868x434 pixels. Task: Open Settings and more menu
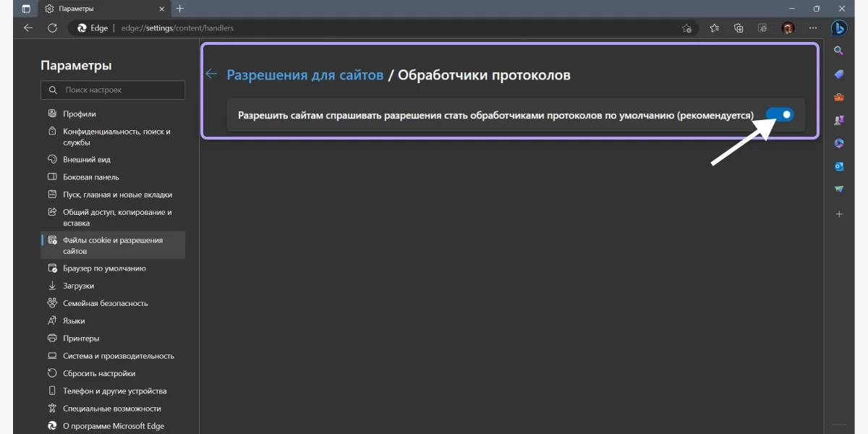(812, 27)
